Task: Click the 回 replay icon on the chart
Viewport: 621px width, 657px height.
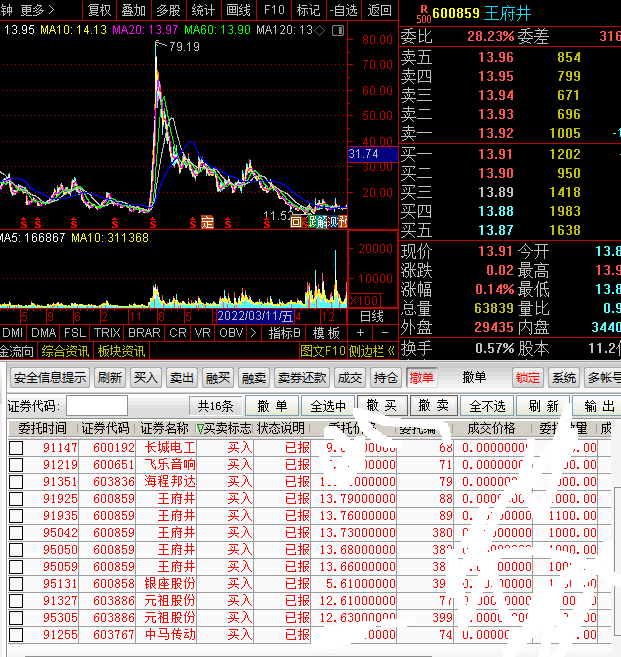Action: click(296, 222)
